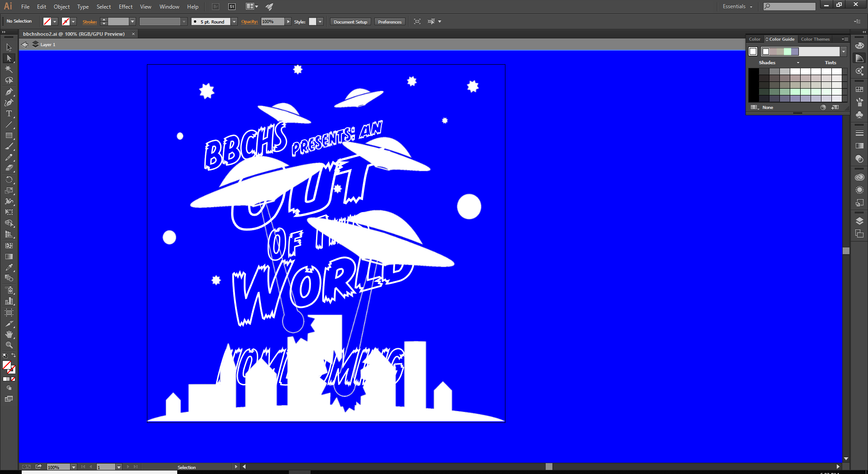This screenshot has width=868, height=474.
Task: Reset to default fill and stroke
Action: (x=5, y=355)
